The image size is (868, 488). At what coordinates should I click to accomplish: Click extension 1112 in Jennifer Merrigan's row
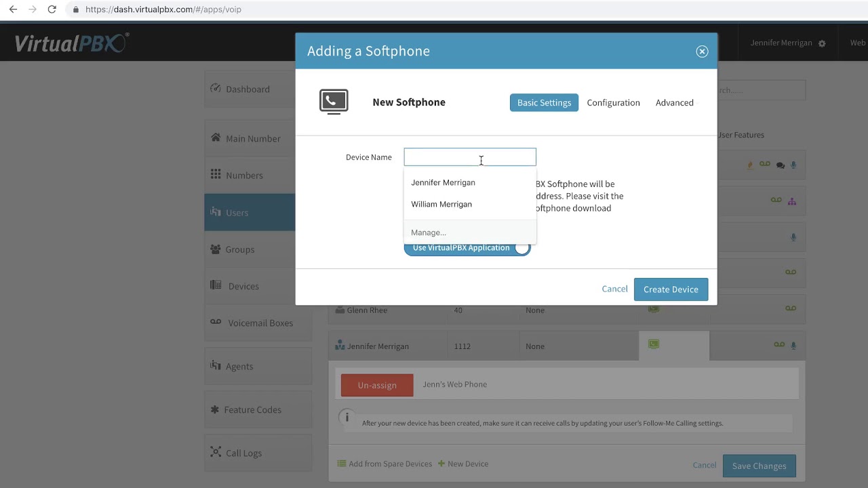462,346
